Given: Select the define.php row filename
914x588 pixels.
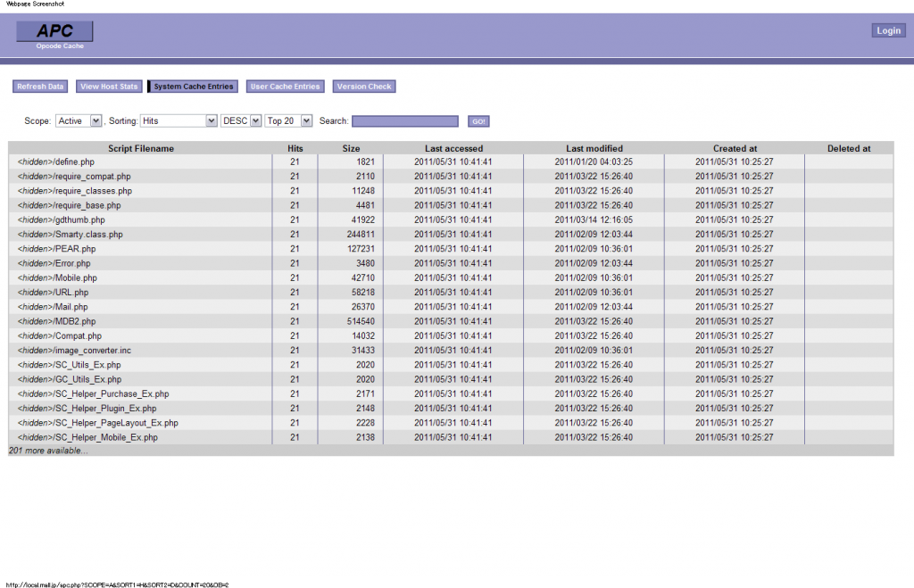Looking at the screenshot, I should 56,161.
